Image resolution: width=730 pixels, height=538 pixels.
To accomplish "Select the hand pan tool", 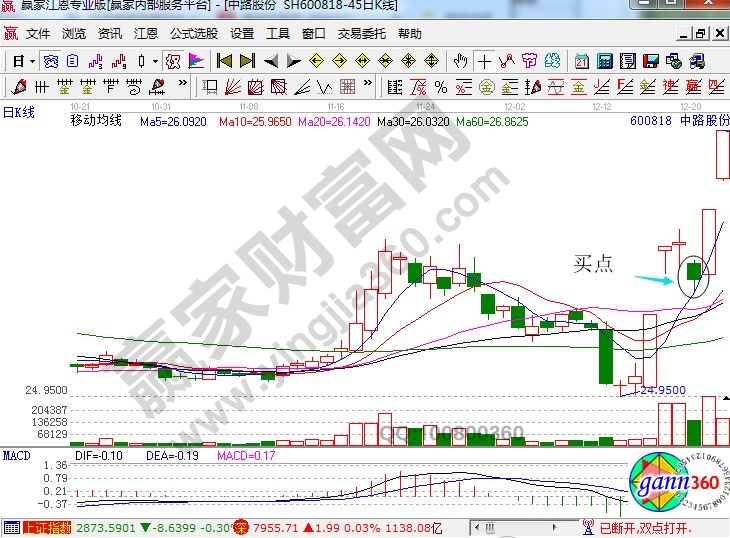I will pyautogui.click(x=462, y=61).
